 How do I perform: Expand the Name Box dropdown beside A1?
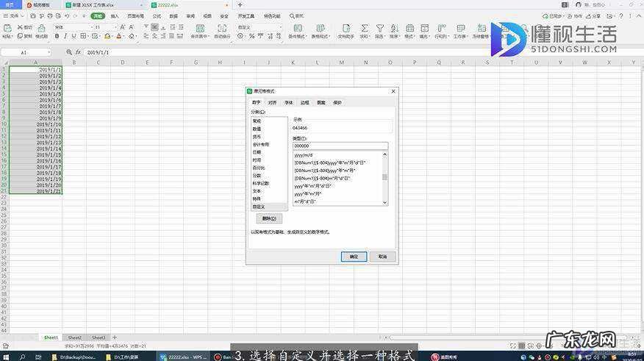(x=49, y=52)
